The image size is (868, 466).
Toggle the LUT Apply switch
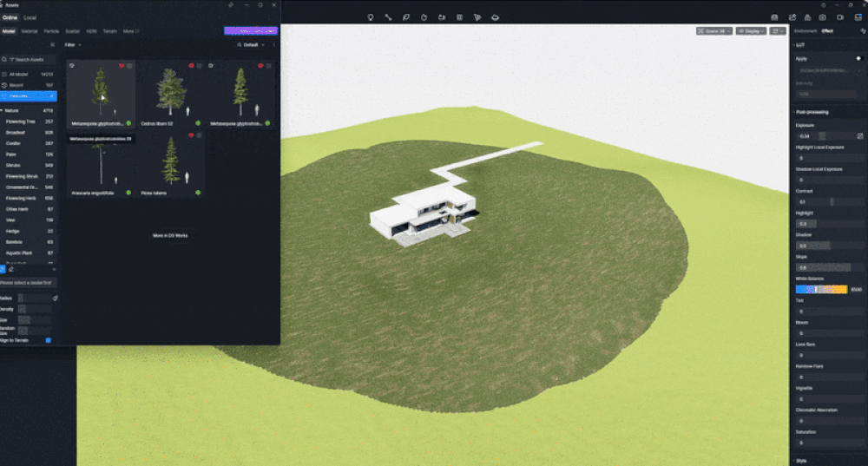coord(858,58)
